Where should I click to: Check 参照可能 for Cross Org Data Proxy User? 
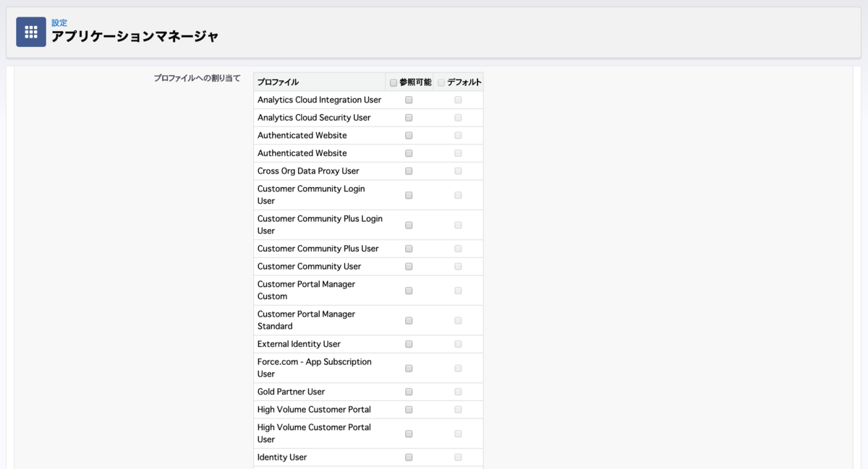(409, 171)
